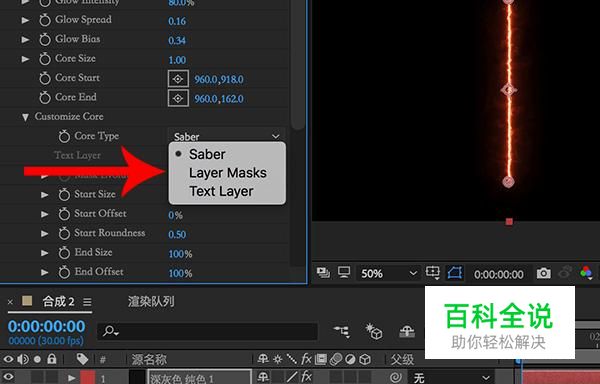Click the primary viewer monitor icon
Screen dimensions: 600x384
click(x=344, y=273)
